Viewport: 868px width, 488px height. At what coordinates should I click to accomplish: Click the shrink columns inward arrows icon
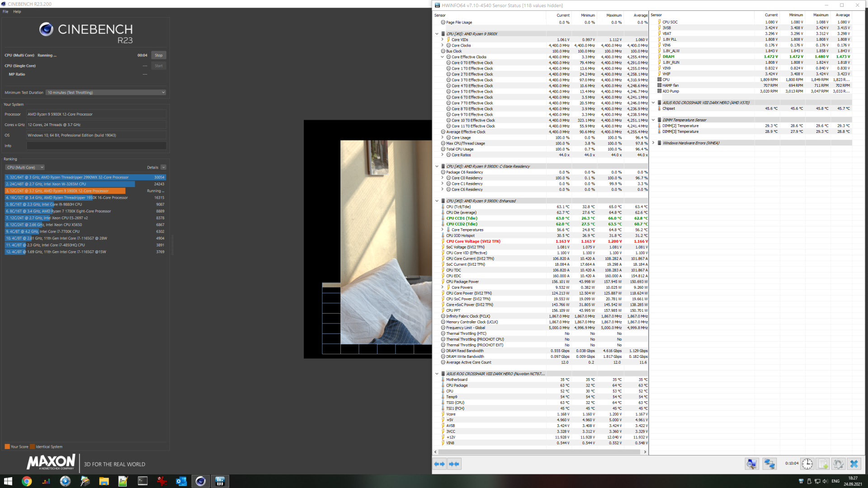[454, 464]
